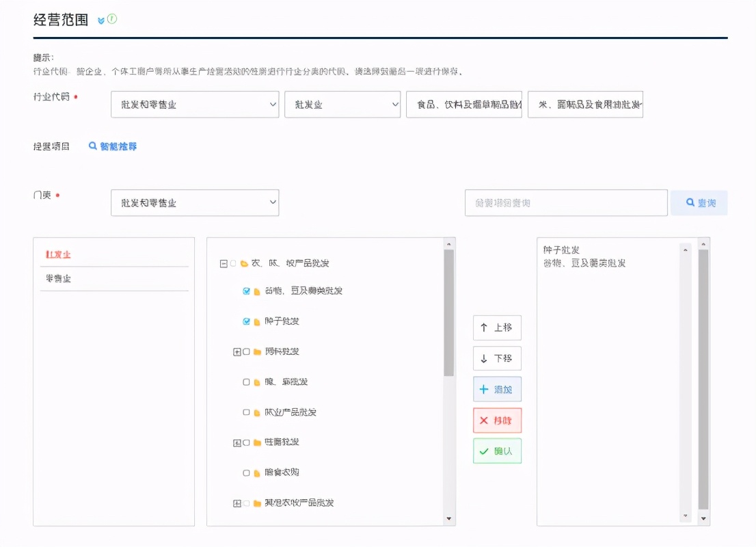Open fourth 行业代码 dropdown starting with 米、面制品
This screenshot has height=547, width=756.
click(x=585, y=104)
